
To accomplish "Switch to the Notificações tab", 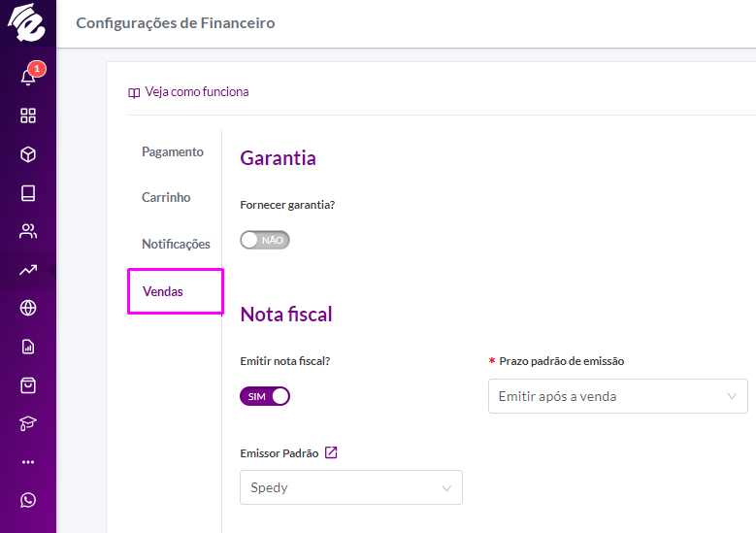I will [176, 244].
